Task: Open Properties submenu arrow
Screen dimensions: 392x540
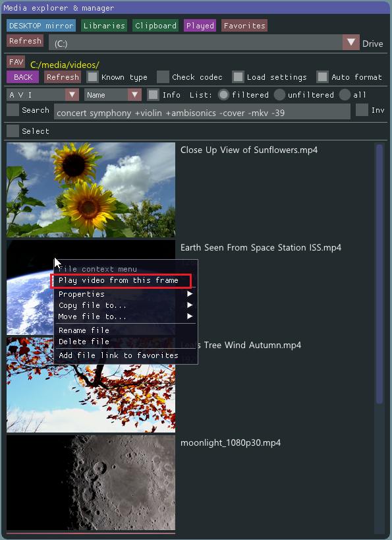Action: (190, 294)
